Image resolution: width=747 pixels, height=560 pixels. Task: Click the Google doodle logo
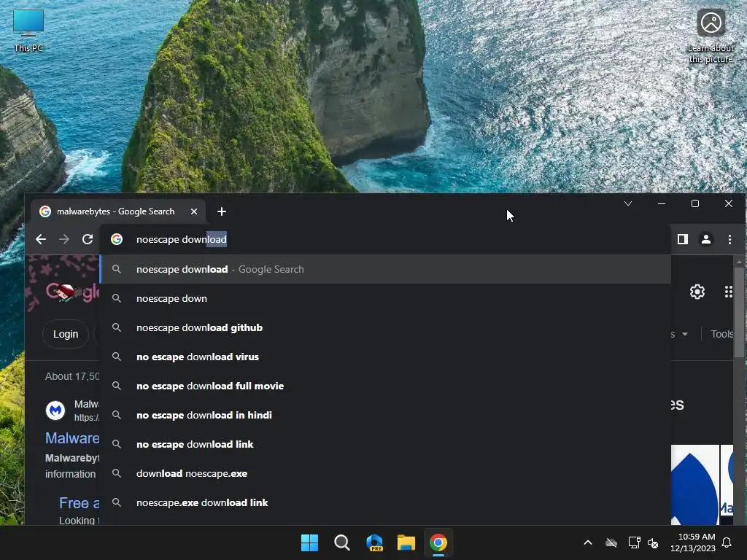click(x=72, y=292)
